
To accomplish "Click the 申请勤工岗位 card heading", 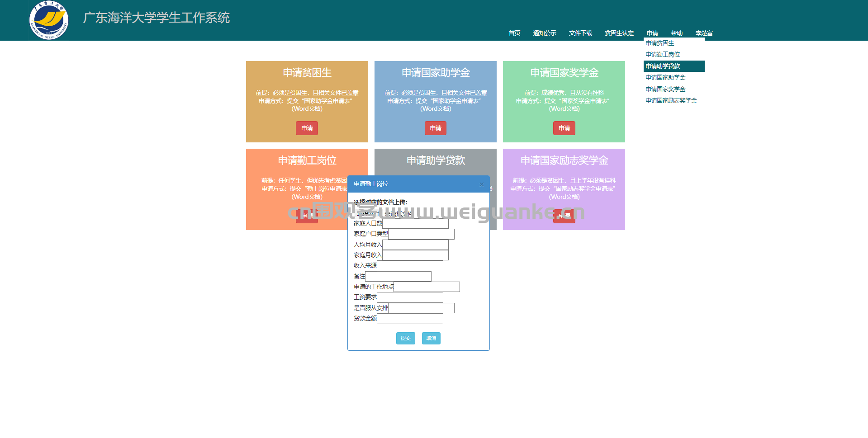I will (x=307, y=160).
